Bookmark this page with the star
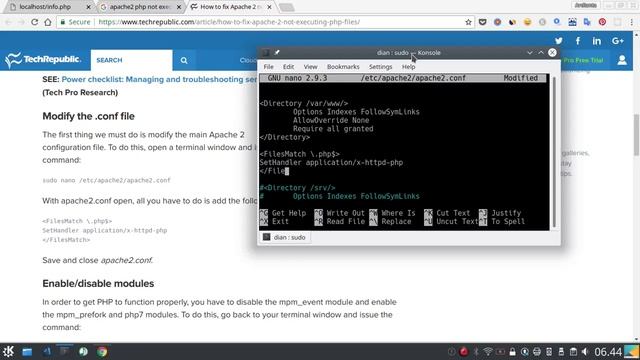The width and height of the screenshot is (640, 360). [x=468, y=22]
